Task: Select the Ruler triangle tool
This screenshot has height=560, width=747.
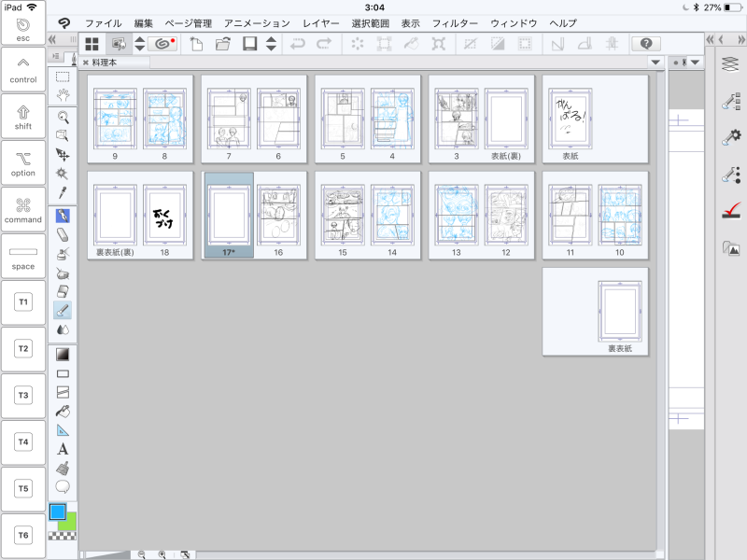Action: pyautogui.click(x=63, y=430)
